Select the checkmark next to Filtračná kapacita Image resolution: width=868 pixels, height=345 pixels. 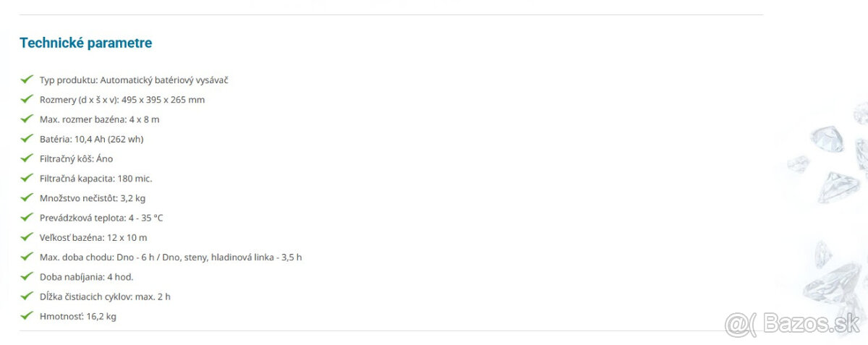coord(27,178)
